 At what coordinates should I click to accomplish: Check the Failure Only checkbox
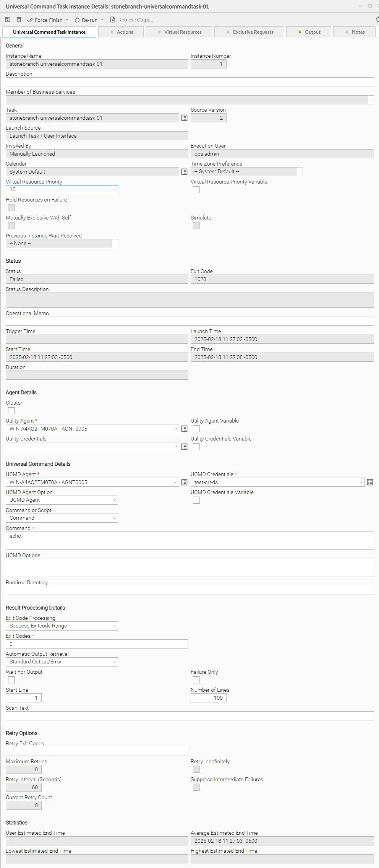tap(196, 680)
